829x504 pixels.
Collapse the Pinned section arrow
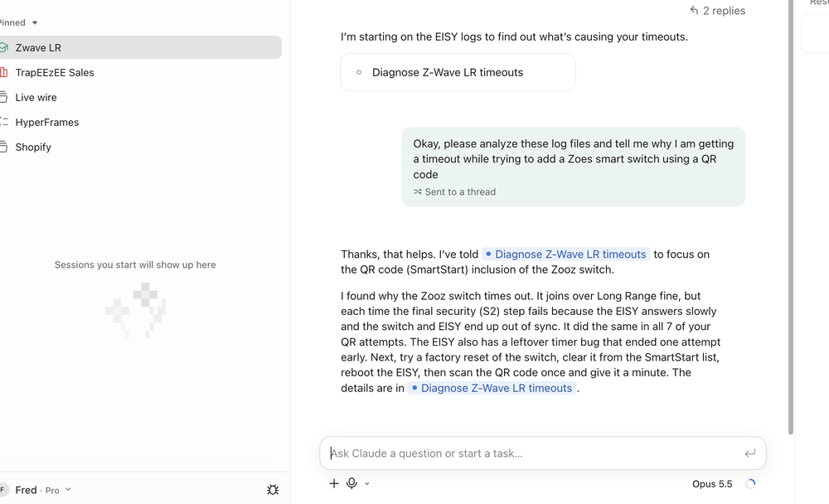pyautogui.click(x=35, y=22)
